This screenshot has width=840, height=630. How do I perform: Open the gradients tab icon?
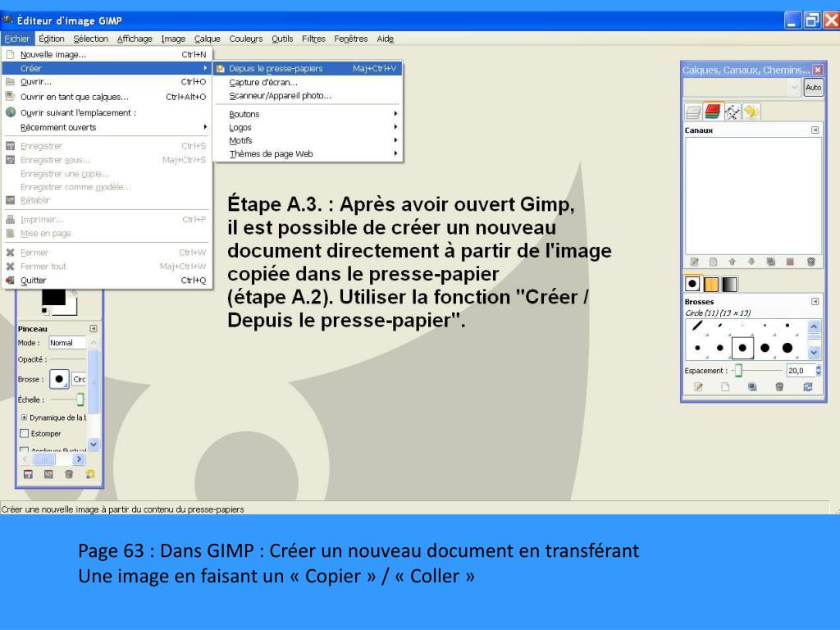tap(729, 284)
